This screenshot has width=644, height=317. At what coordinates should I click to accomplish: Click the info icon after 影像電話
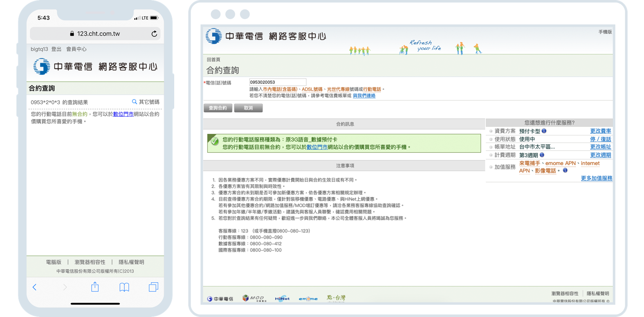coord(565,171)
